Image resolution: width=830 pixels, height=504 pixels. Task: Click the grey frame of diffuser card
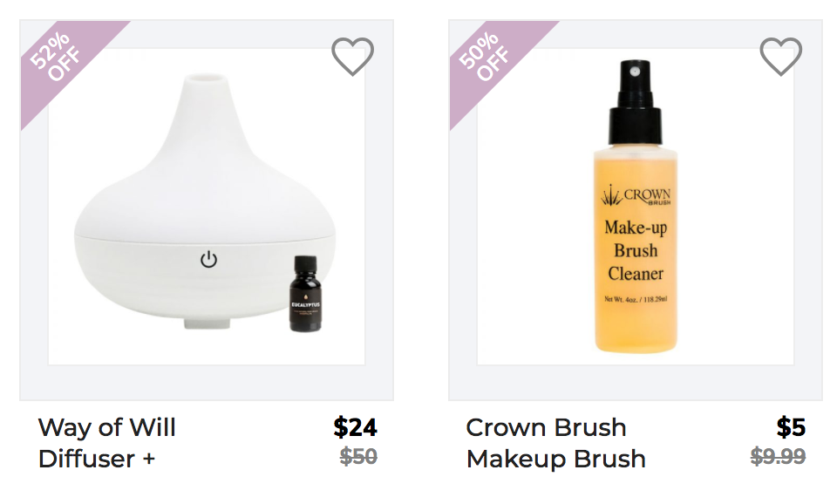(207, 382)
